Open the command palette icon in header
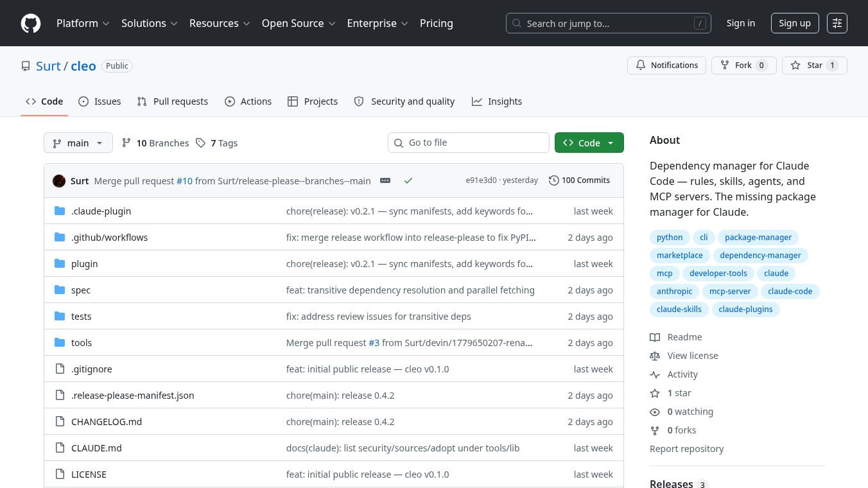Screen dimensions: 868x488 pos(837,23)
